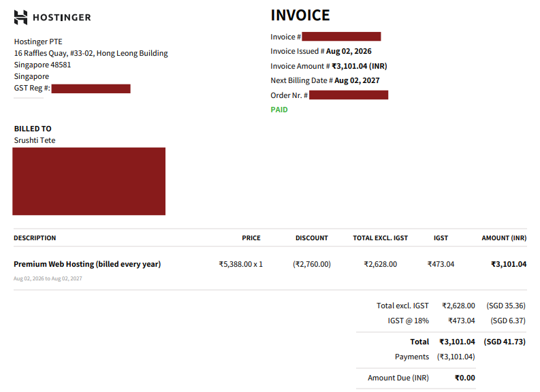Click the 'AMOUNT (INR)' column header
Screen dimensions: 540x392
tap(504, 238)
